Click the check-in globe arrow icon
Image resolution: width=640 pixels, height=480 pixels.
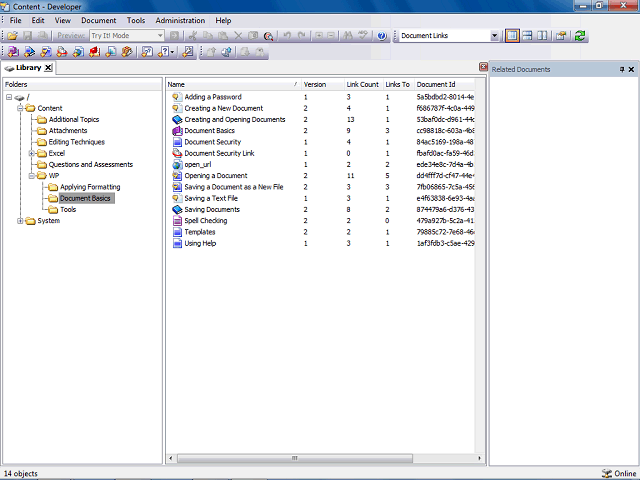pyautogui.click(x=227, y=52)
